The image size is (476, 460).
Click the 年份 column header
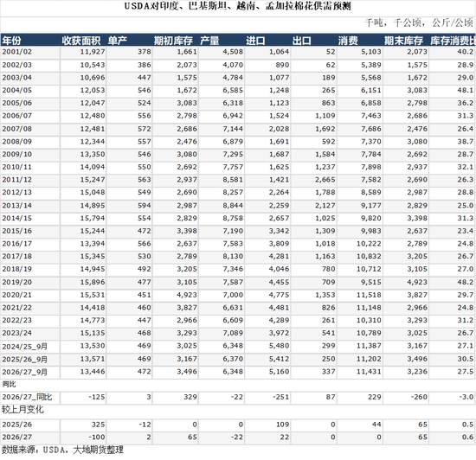click(x=11, y=41)
